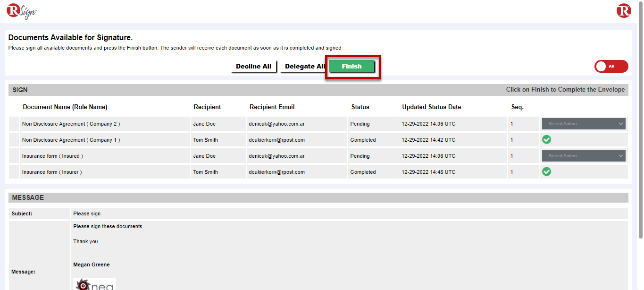Image resolution: width=644 pixels, height=290 pixels.
Task: Open Select Action for Insurance form Insured
Action: tap(583, 156)
